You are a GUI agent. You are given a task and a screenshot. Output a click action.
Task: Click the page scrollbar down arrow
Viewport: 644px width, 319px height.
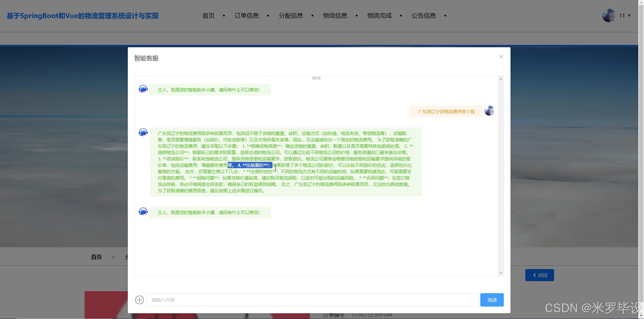pos(641,316)
